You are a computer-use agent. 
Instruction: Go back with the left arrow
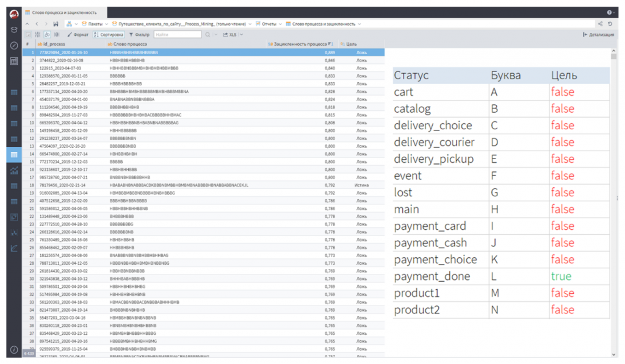click(x=37, y=24)
